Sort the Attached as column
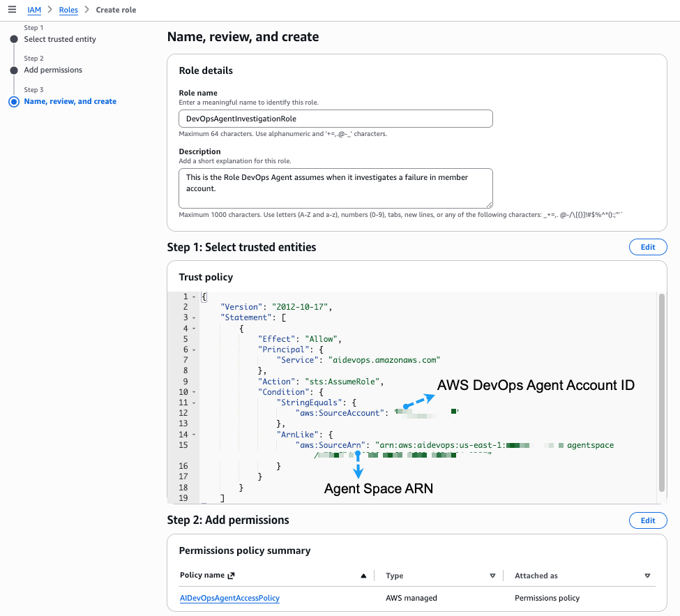Screen dimensions: 680x616 point(647,576)
